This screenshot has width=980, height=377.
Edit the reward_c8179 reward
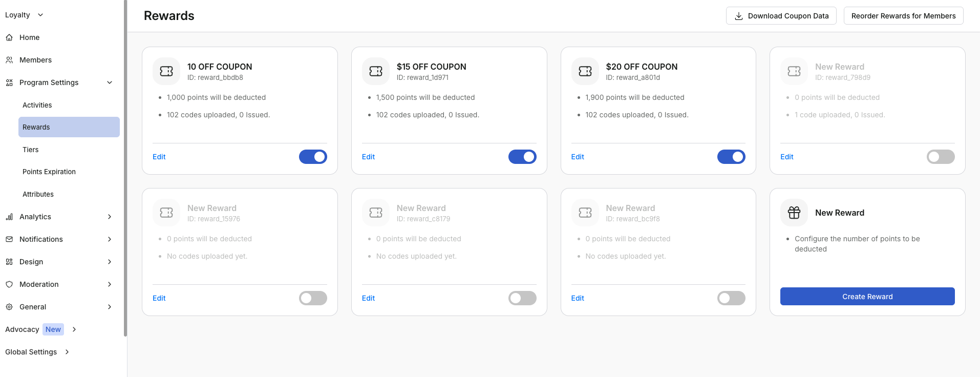click(x=369, y=298)
